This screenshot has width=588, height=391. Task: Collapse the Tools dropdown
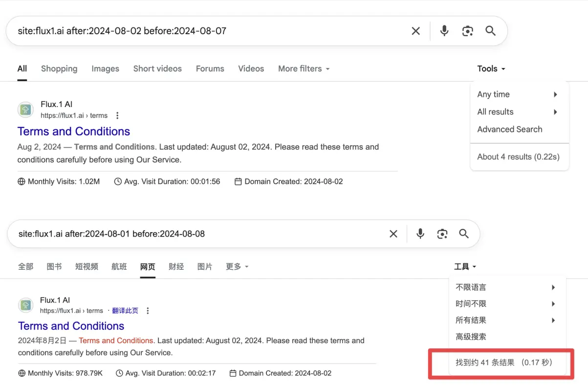pyautogui.click(x=491, y=69)
